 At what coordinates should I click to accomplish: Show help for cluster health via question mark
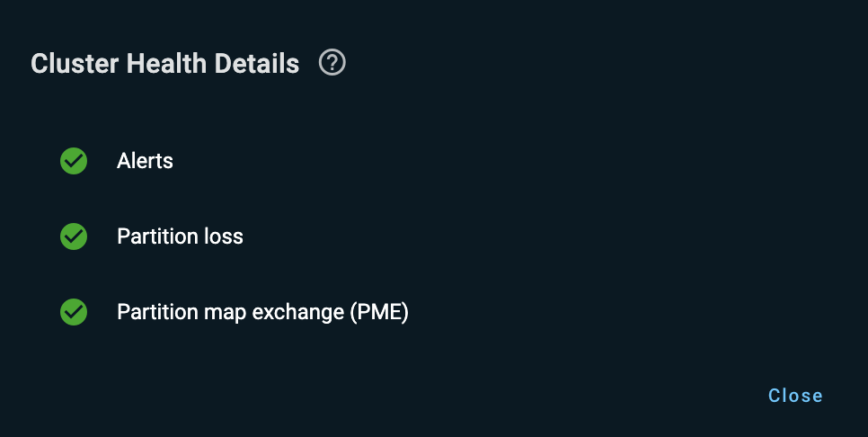coord(332,62)
